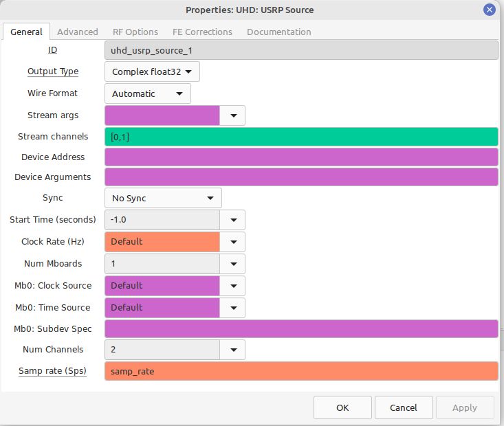Screen dimensions: 504x426
Task: Click the Samp rate field samp_rate
Action: [x=301, y=371]
